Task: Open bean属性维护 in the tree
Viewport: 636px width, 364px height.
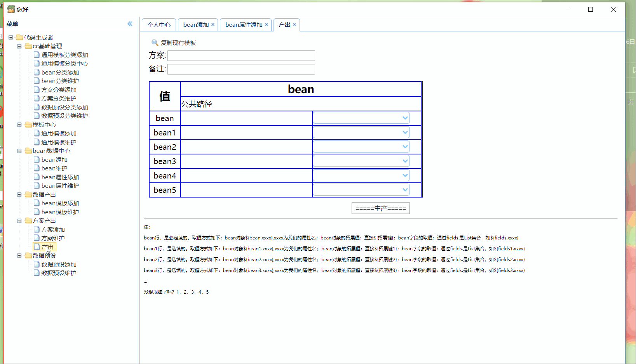Action: click(60, 185)
